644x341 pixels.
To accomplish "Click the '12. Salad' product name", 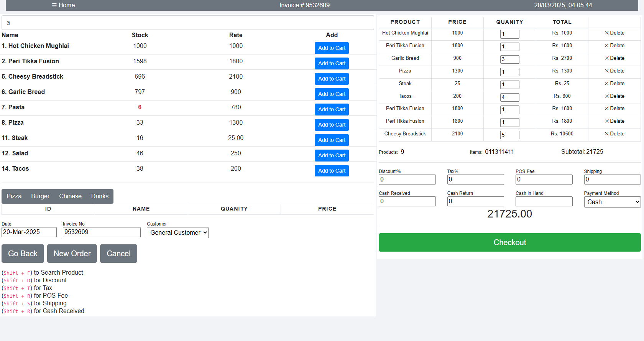I will click(15, 153).
